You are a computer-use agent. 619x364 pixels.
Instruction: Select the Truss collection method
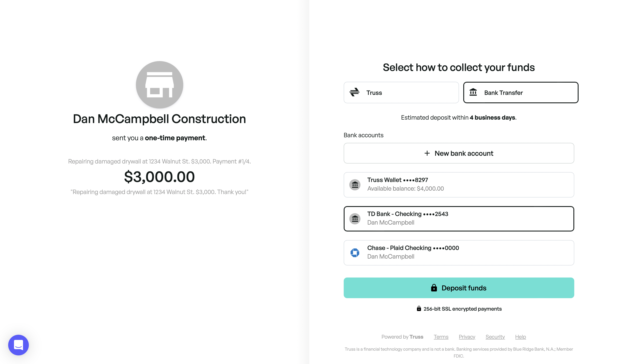[x=401, y=93]
